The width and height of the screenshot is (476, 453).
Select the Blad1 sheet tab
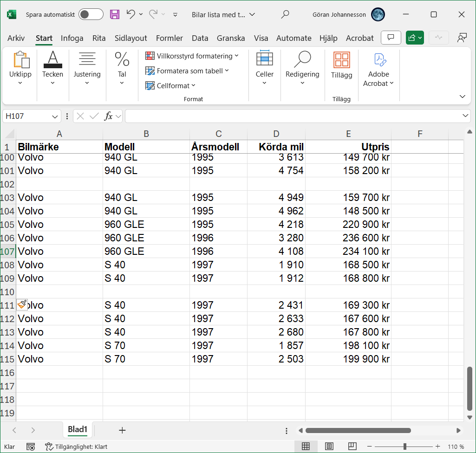[x=78, y=430]
